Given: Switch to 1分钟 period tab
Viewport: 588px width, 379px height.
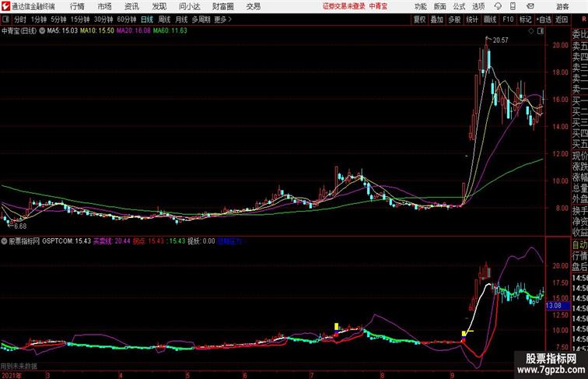Looking at the screenshot, I should coord(39,19).
